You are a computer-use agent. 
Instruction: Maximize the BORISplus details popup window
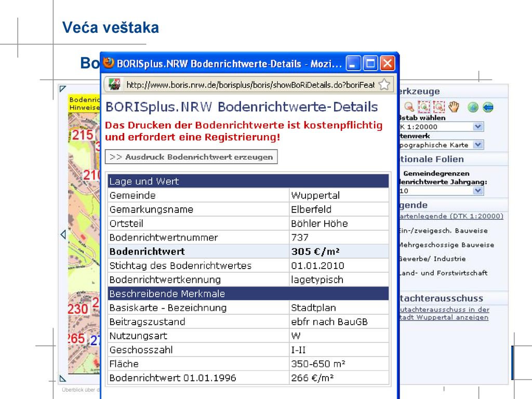(x=370, y=63)
